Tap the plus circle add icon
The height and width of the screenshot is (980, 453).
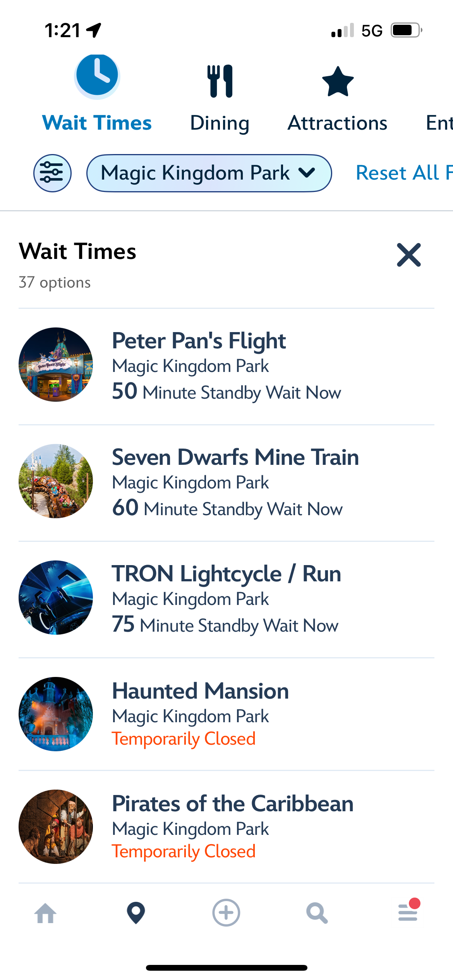226,913
